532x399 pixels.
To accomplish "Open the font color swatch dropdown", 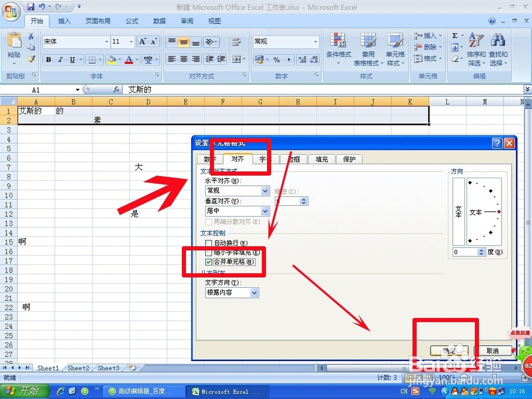I will click(x=137, y=60).
